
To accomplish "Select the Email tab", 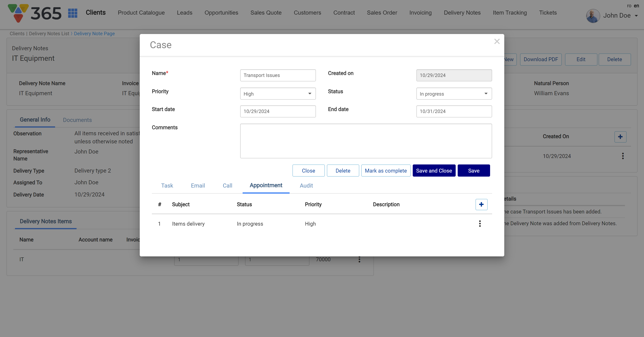I will tap(198, 186).
